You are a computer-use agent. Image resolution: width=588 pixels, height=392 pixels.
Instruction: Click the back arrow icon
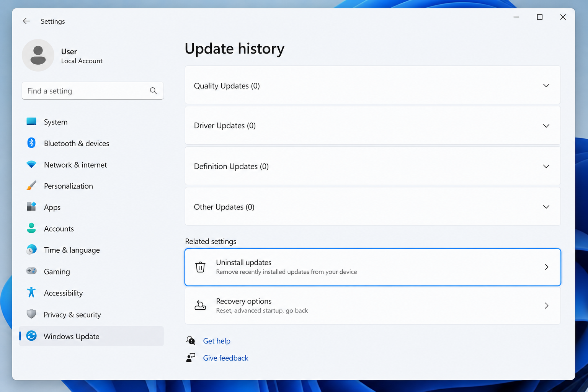pyautogui.click(x=26, y=21)
